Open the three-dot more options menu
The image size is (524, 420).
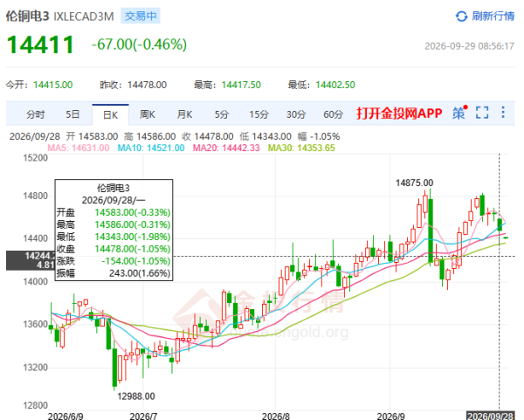pyautogui.click(x=503, y=113)
